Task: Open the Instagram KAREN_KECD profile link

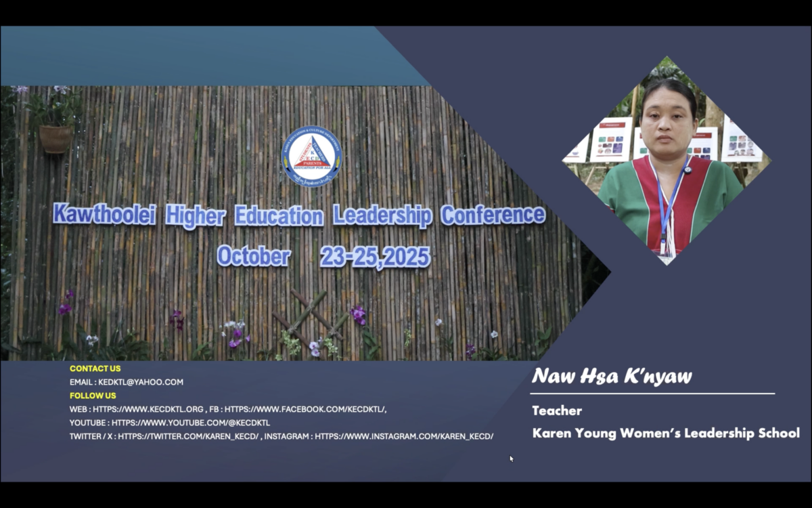Action: click(404, 436)
